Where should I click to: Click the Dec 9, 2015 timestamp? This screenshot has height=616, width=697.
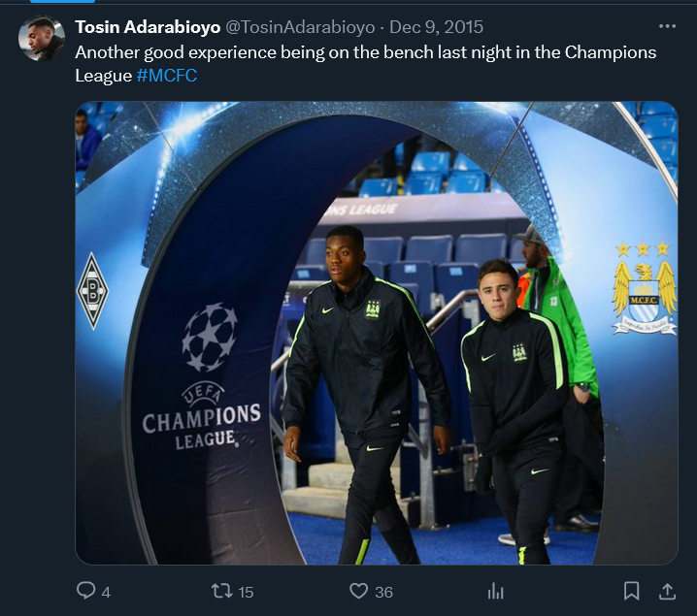(x=436, y=27)
